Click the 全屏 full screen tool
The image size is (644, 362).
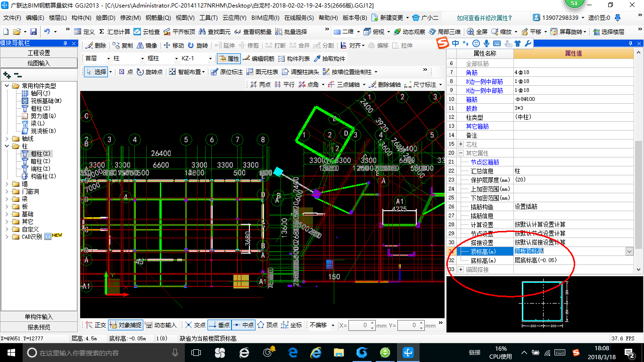pyautogui.click(x=477, y=32)
